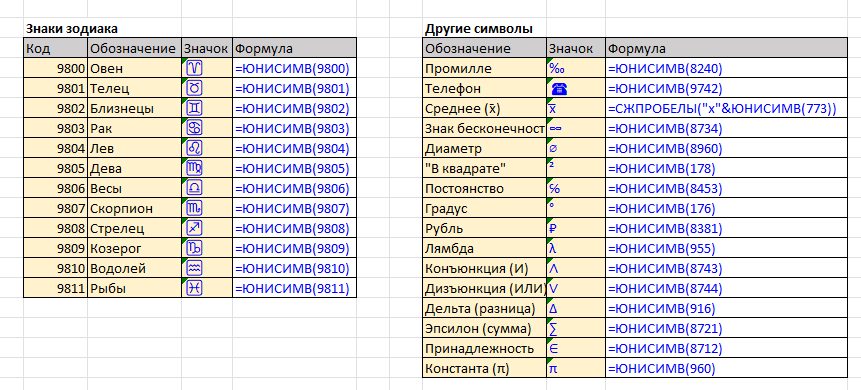Select the Libra zodiac symbol cell

(x=207, y=188)
